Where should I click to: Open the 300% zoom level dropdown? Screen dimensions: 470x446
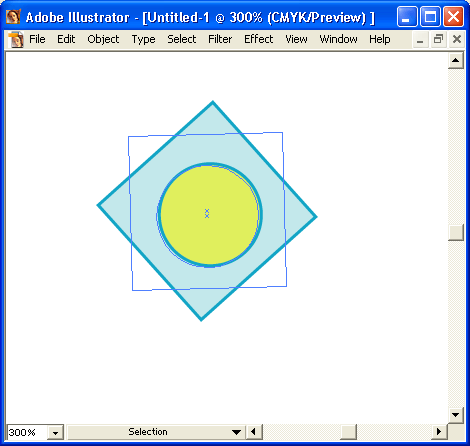(x=55, y=433)
